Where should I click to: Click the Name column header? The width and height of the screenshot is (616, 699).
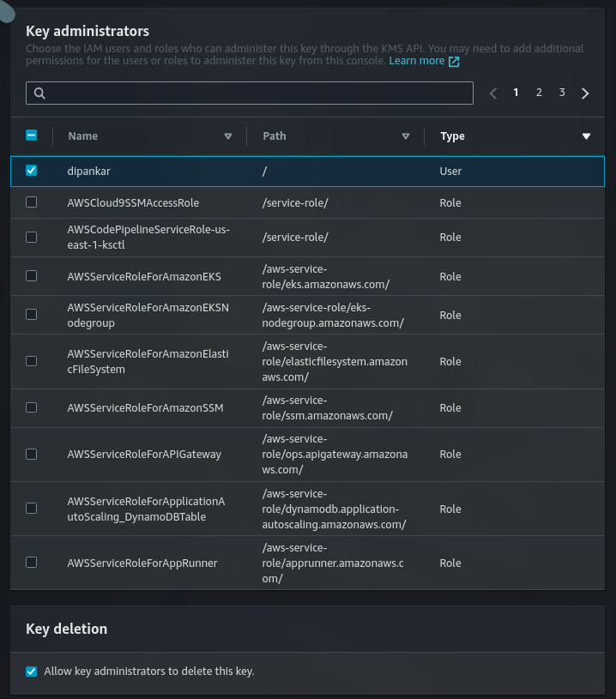[x=83, y=136]
